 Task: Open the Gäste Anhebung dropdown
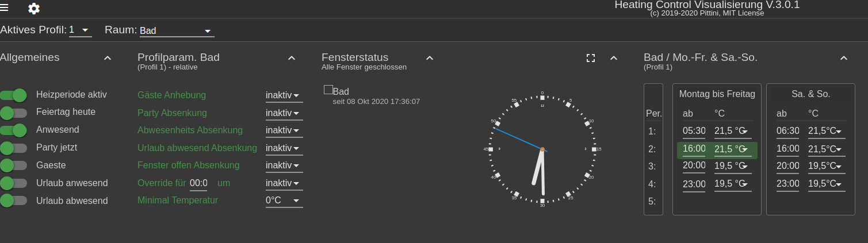(x=284, y=95)
